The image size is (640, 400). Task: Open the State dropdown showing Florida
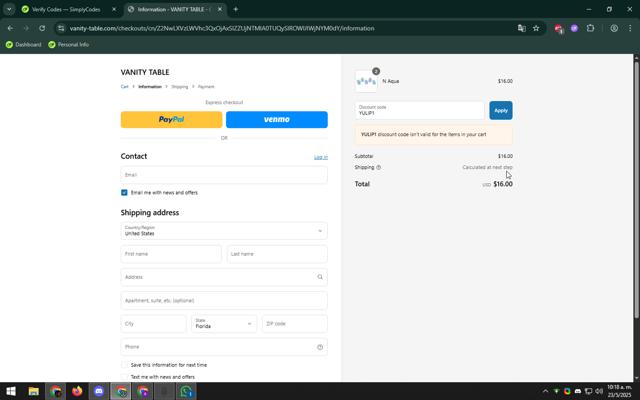pyautogui.click(x=224, y=324)
